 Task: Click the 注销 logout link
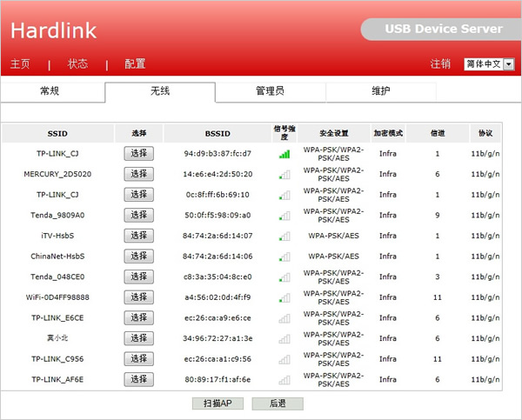440,63
